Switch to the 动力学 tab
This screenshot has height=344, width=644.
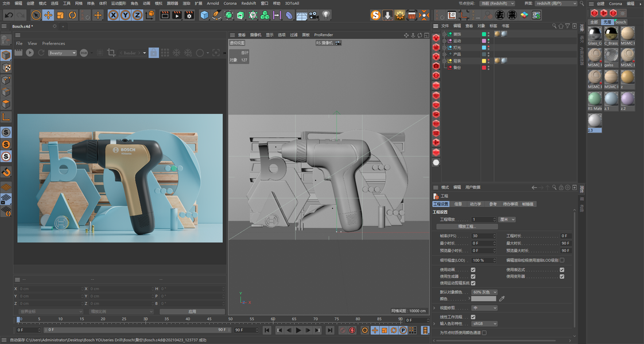[475, 204]
